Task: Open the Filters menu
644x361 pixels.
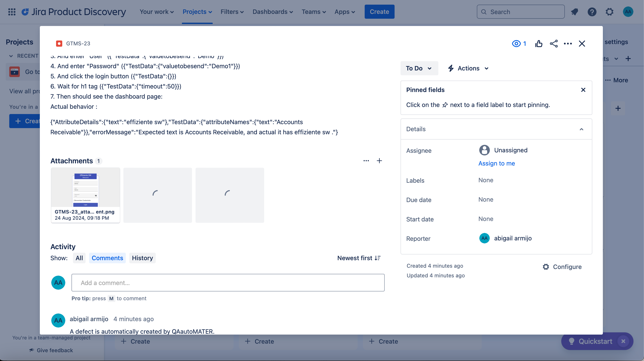Action: tap(232, 12)
